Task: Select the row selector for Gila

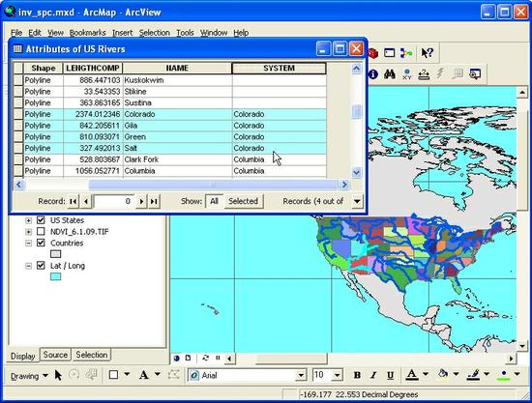Action: pos(18,126)
